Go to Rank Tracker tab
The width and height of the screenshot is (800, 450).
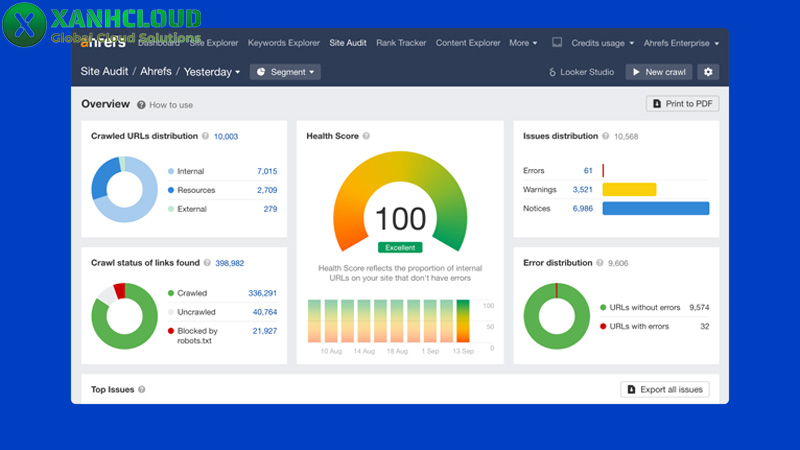pos(401,43)
